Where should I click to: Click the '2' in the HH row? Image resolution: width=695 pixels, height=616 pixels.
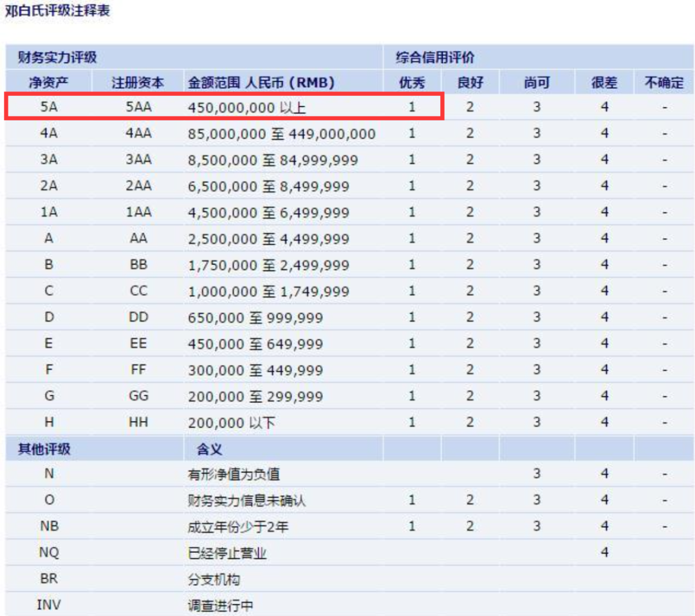(x=470, y=422)
